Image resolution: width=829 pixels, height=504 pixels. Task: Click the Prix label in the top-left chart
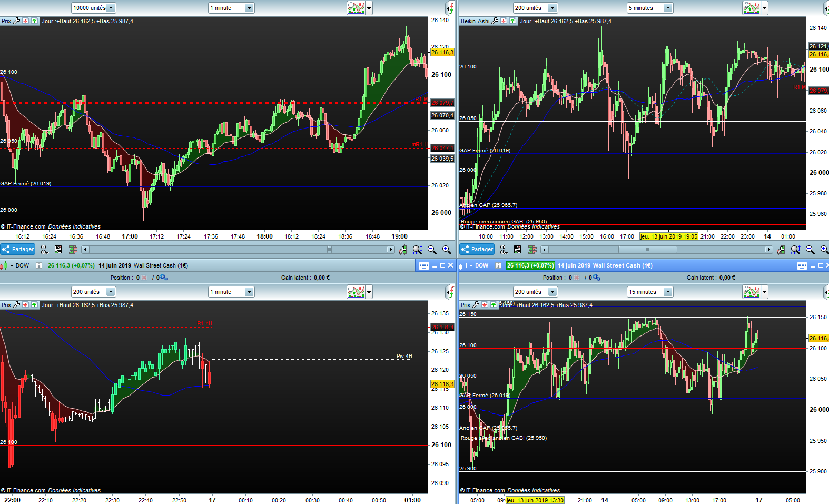click(x=6, y=21)
